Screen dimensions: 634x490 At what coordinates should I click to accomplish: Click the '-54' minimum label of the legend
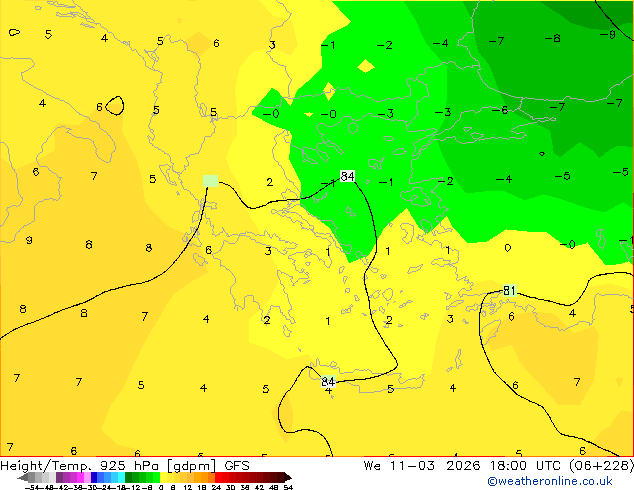32,487
